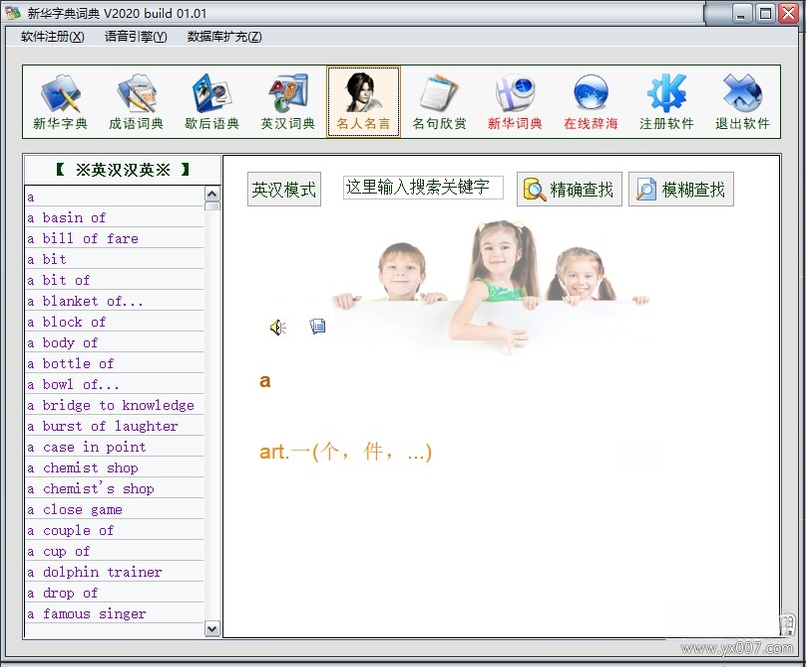Open the 软件注册(X) menu
The height and width of the screenshot is (667, 806).
52,36
